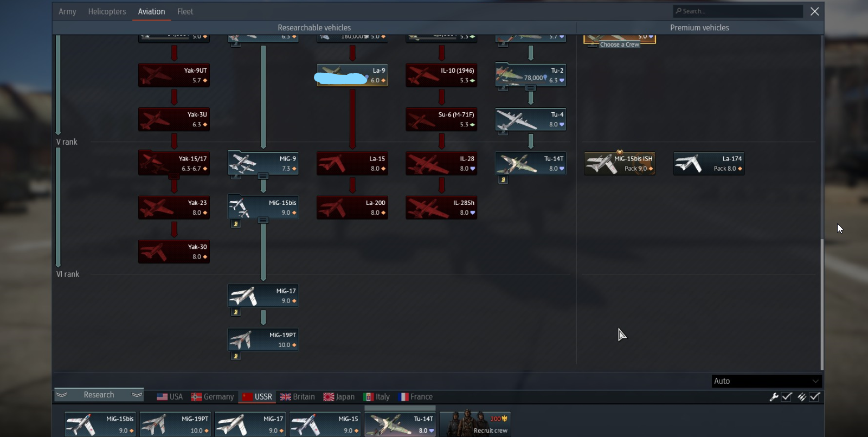Select the Yak-23 aircraft in the tree
The height and width of the screenshot is (437, 868).
(x=174, y=208)
